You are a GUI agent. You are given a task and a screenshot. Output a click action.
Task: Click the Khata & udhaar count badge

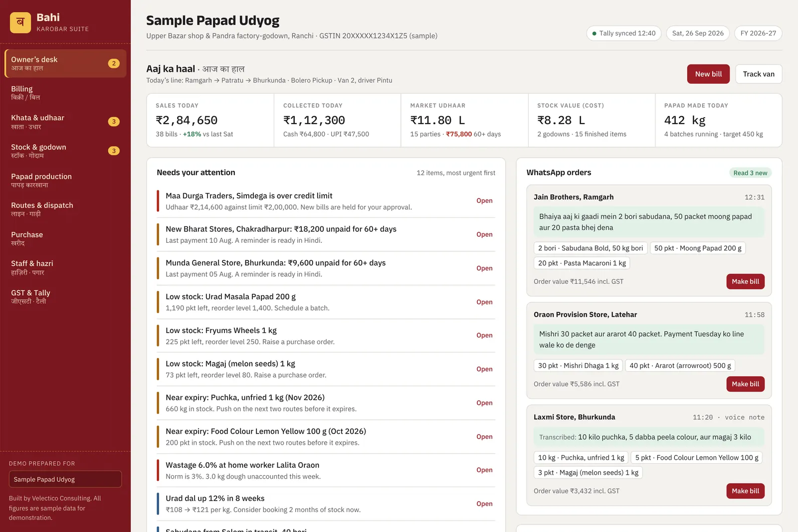tap(114, 122)
